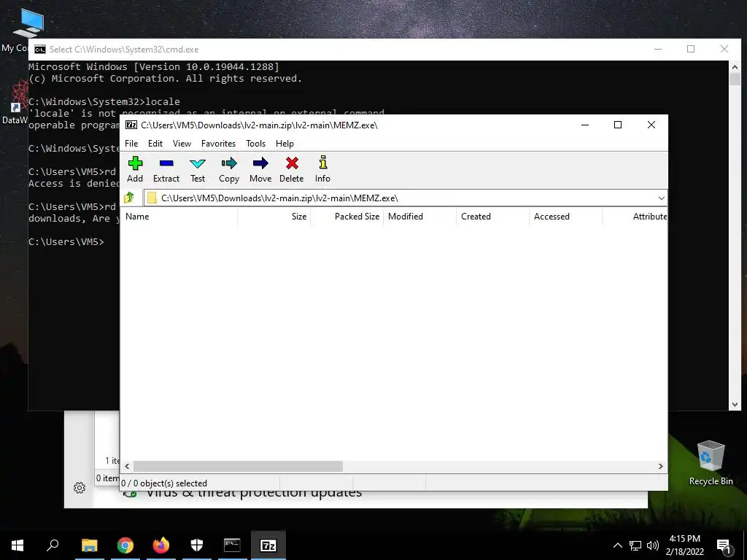The image size is (747, 560).
Task: Click the cmd.exe title bar icon
Action: click(x=40, y=50)
